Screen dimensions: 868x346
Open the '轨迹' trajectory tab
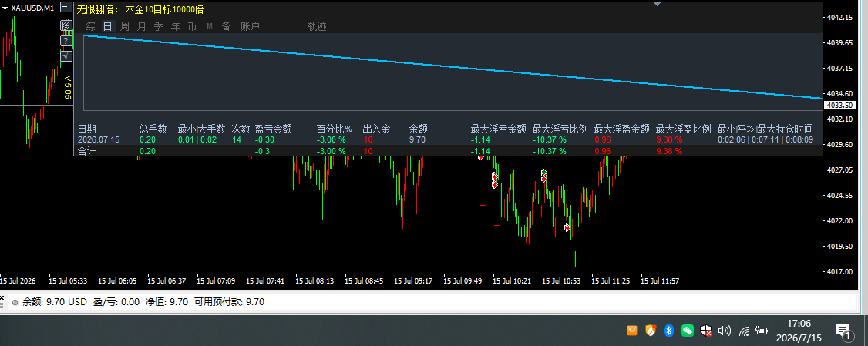point(317,26)
